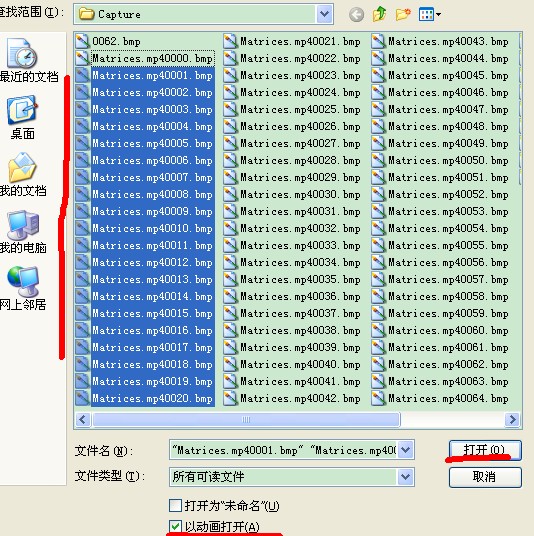Select file Matrices.mp40001.bmp

152,75
